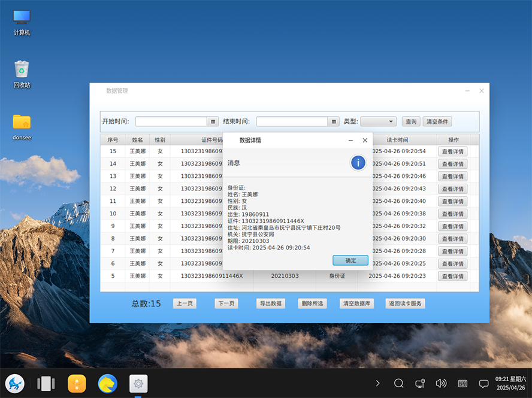
Task: Delete selected rows with 删除所选
Action: point(312,303)
